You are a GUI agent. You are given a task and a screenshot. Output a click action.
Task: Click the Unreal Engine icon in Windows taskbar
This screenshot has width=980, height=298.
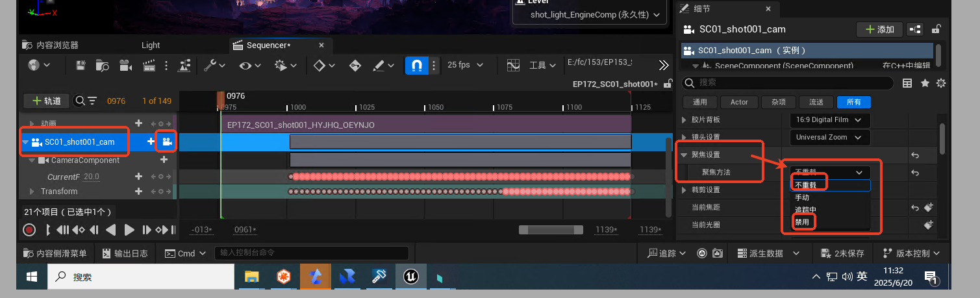410,277
